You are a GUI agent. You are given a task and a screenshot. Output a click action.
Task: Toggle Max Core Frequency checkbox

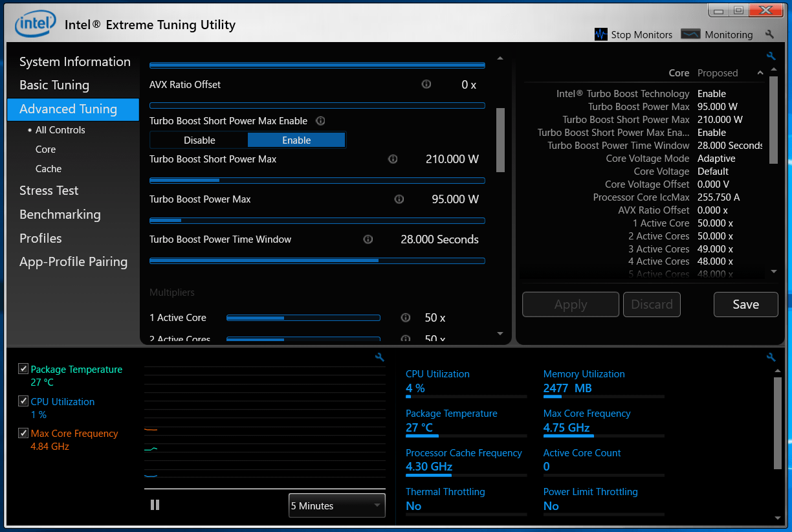(x=23, y=433)
